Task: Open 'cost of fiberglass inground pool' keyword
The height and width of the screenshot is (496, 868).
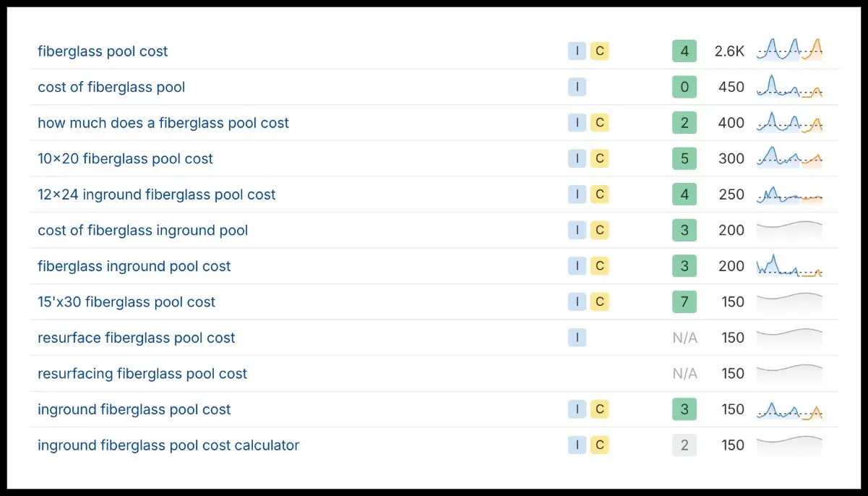Action: [x=142, y=231]
